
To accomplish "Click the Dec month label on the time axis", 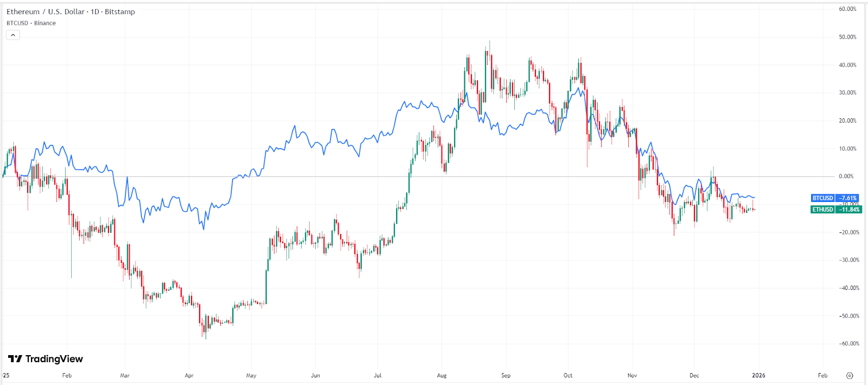I will pos(695,375).
